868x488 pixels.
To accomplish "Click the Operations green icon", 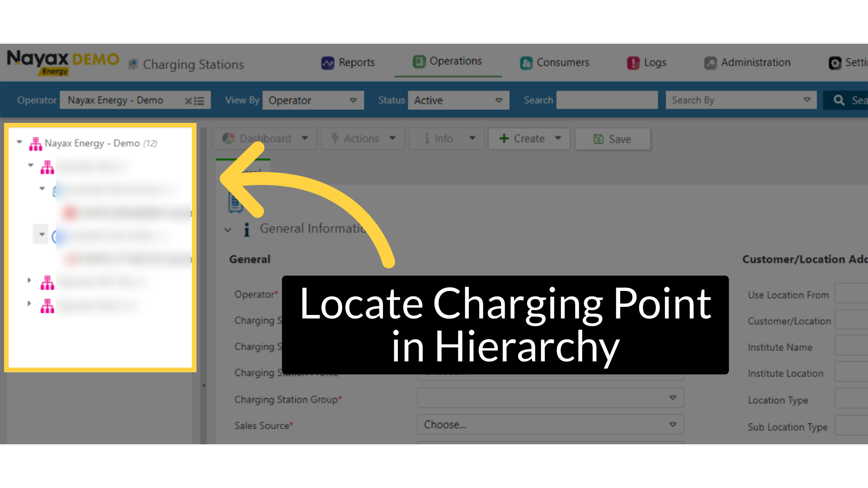I will (x=419, y=61).
